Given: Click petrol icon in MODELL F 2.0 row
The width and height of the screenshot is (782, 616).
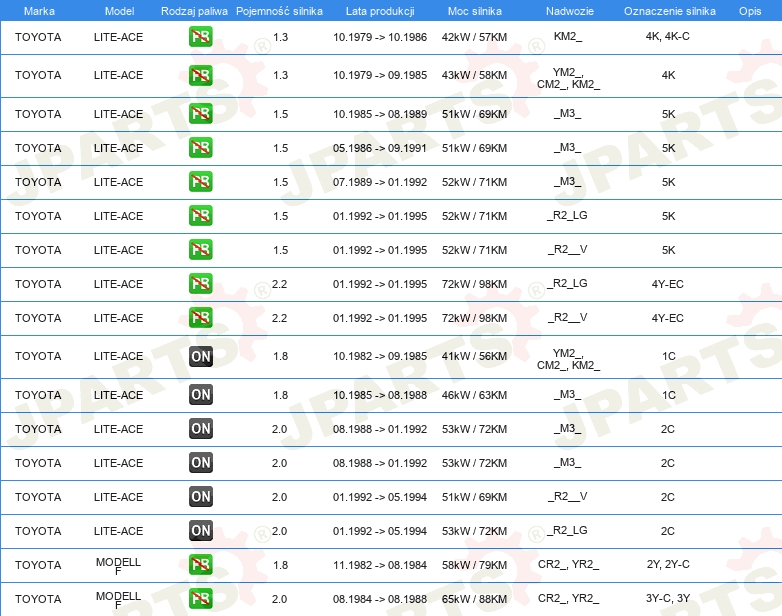Looking at the screenshot, I should pos(200,598).
